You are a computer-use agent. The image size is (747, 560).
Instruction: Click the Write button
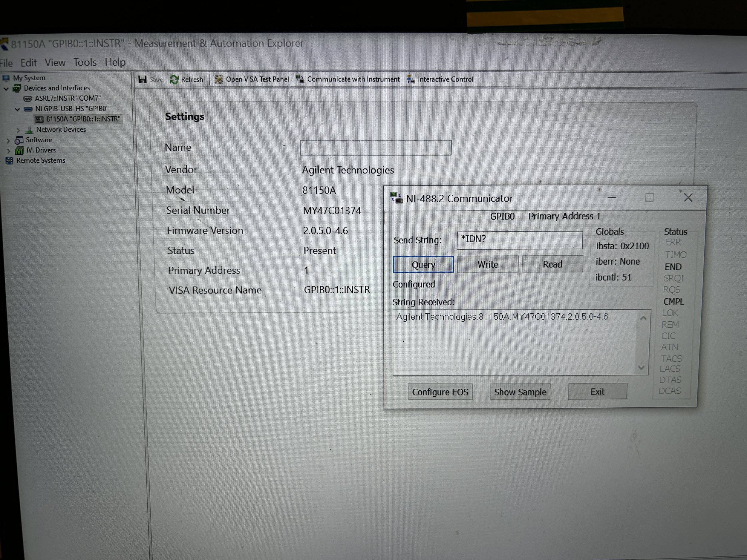488,264
